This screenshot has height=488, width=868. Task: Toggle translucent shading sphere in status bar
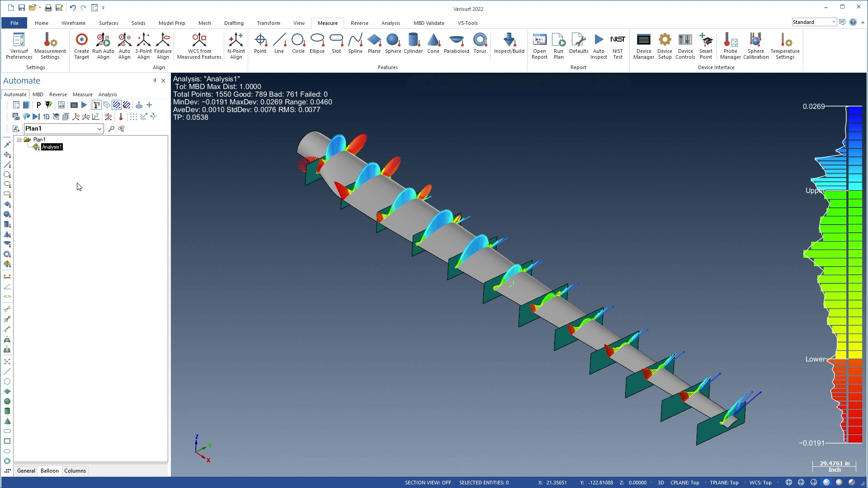coord(852,483)
